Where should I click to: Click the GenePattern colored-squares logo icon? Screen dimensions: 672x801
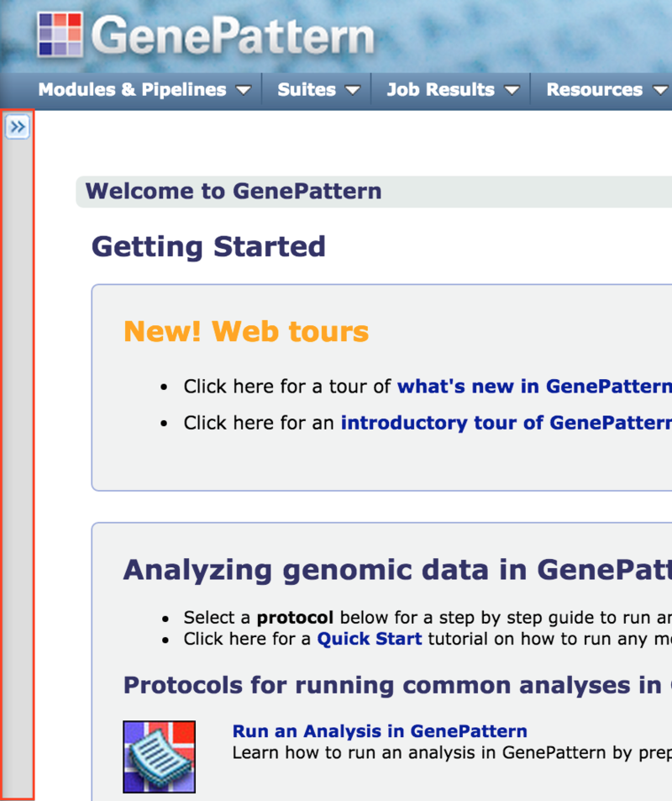pyautogui.click(x=60, y=34)
